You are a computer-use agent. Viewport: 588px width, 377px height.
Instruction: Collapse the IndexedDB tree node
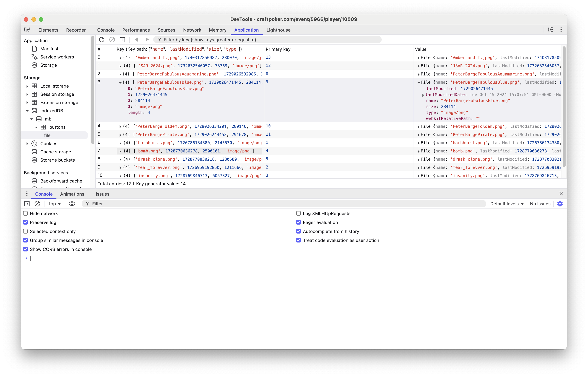pos(27,111)
